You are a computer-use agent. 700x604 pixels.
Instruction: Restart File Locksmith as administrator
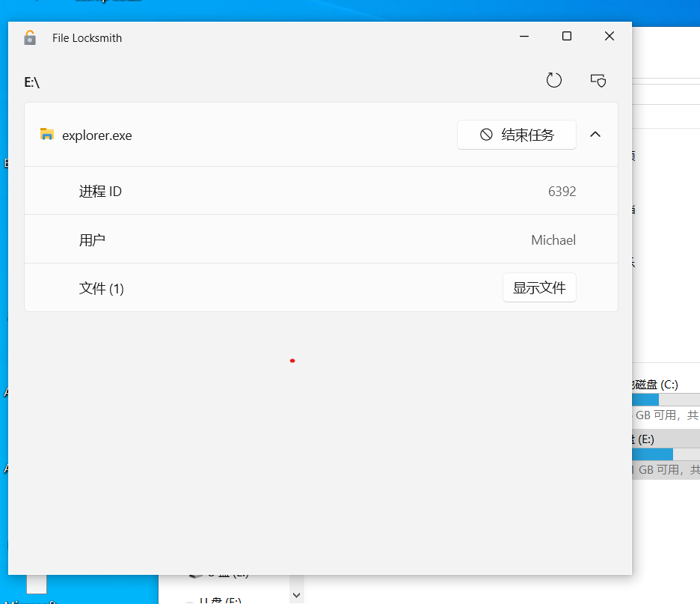click(598, 80)
